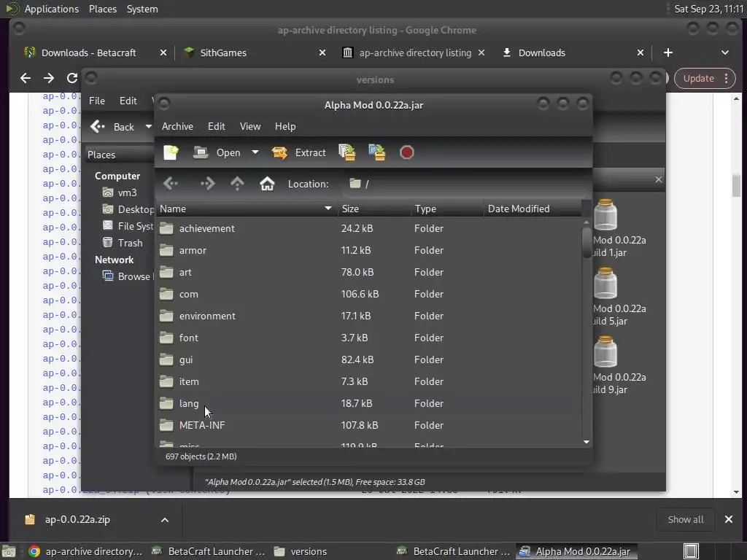Open File menu in versions window

pyautogui.click(x=97, y=101)
